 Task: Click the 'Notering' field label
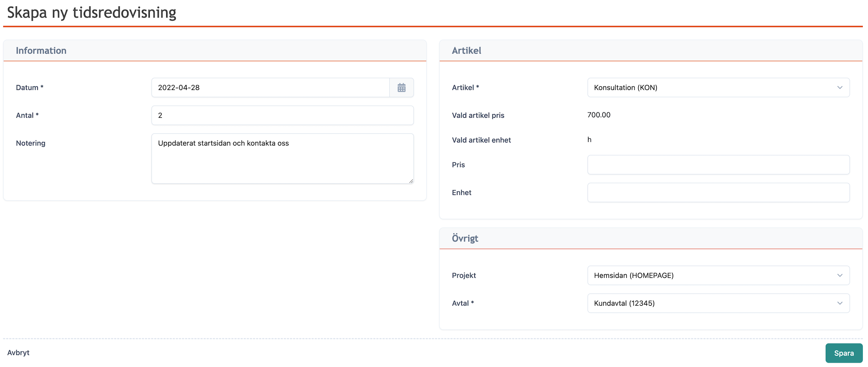tap(30, 143)
